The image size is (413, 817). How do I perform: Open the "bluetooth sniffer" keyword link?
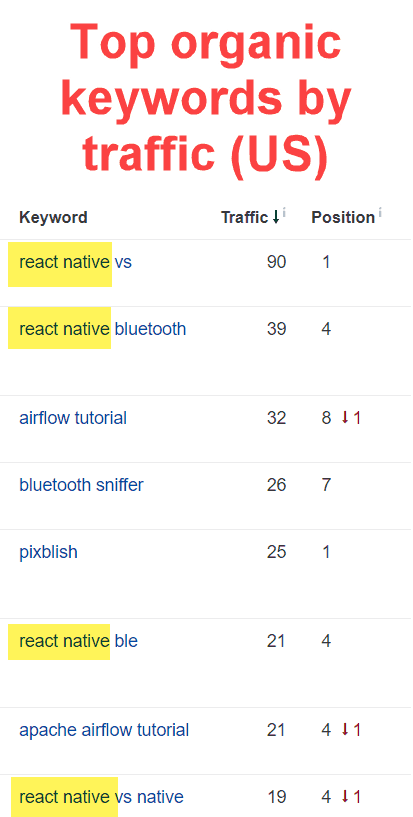[81, 485]
